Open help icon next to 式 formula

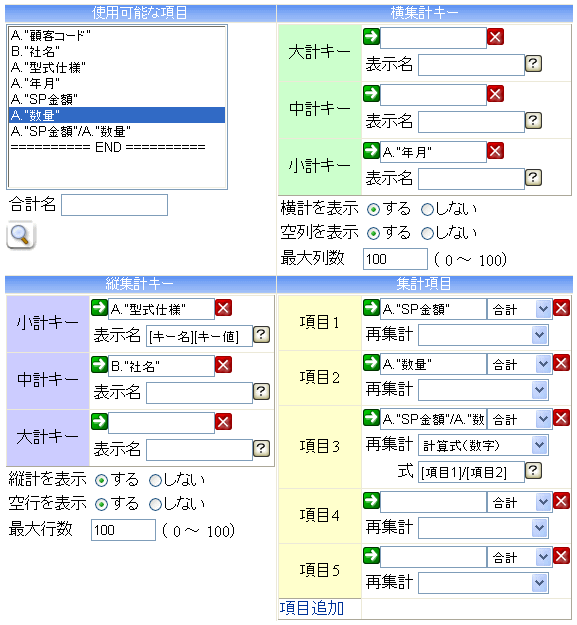(533, 471)
